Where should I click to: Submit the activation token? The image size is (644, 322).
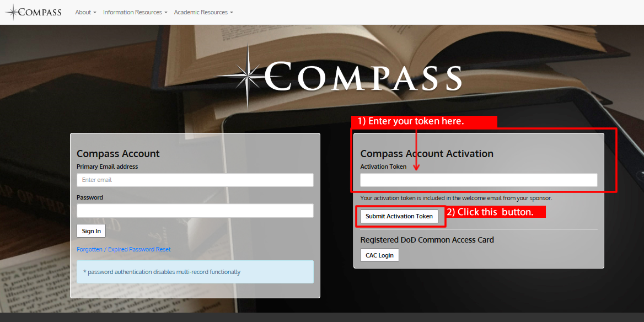click(x=399, y=216)
